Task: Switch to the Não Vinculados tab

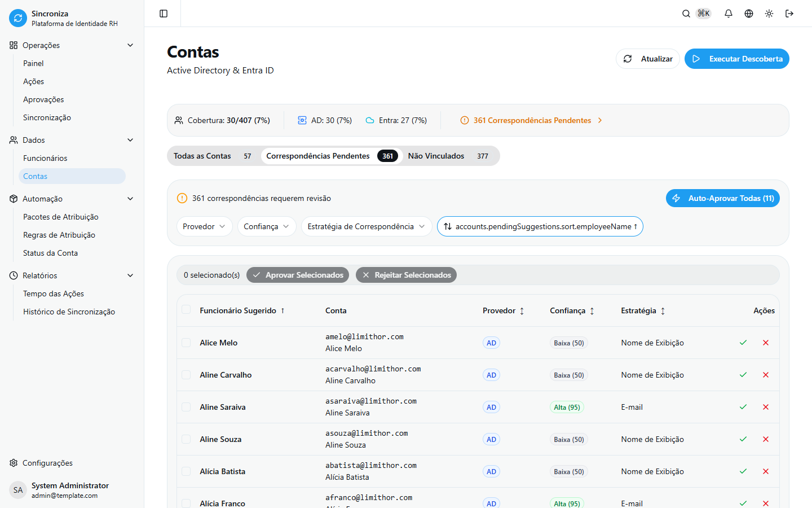Action: tap(448, 156)
